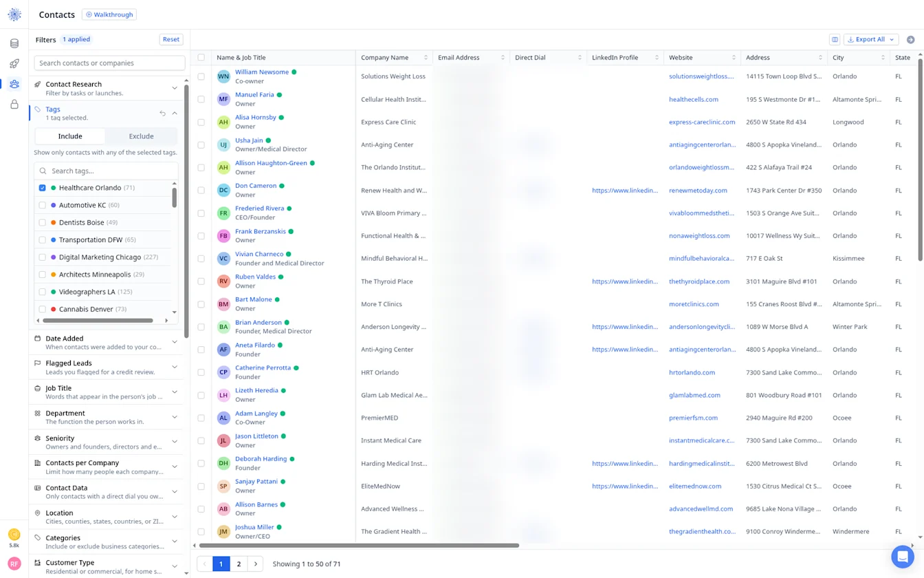Sort by the Address column icon

820,58
